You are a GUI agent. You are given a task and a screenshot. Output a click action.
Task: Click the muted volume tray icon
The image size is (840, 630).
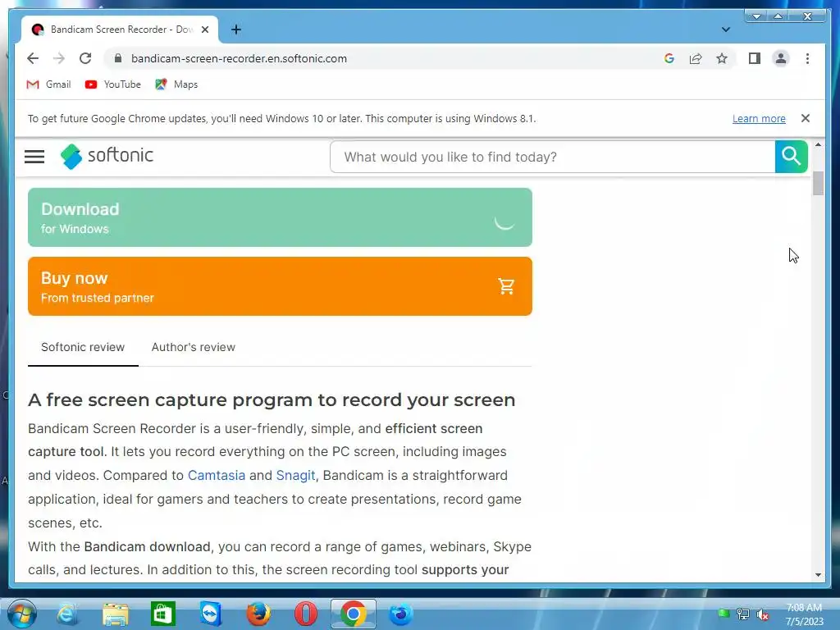pyautogui.click(x=762, y=614)
